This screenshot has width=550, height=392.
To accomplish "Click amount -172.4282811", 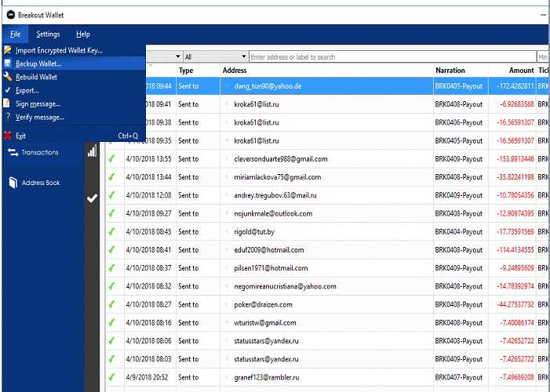I will 515,86.
